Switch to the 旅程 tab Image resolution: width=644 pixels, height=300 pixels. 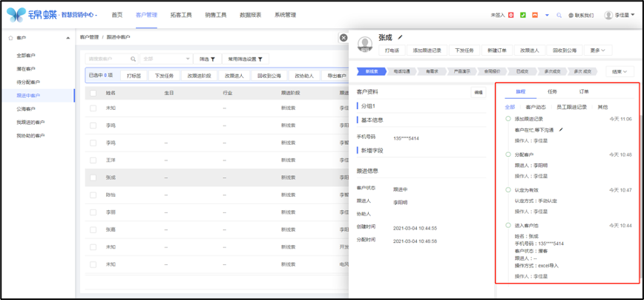[520, 91]
